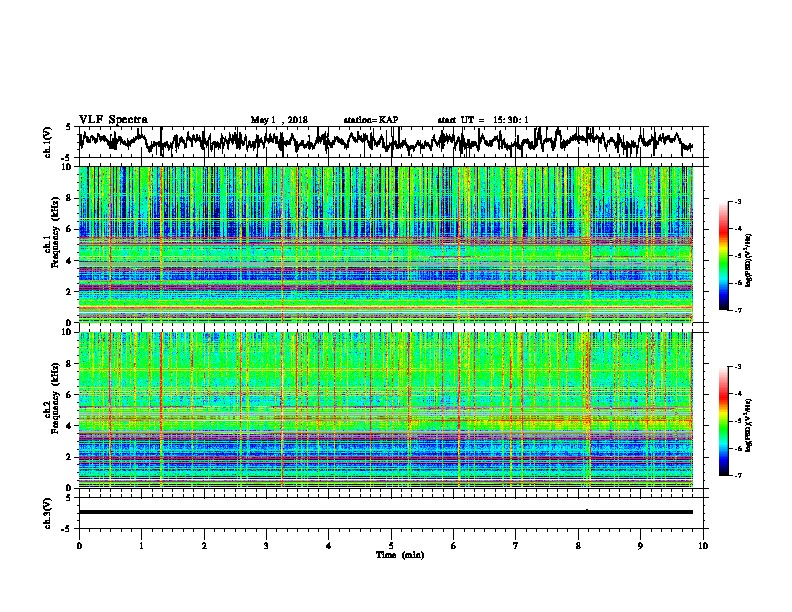Click the "Time (min)" x-axis title
Viewport: 792px width, 612px height.
(400, 555)
